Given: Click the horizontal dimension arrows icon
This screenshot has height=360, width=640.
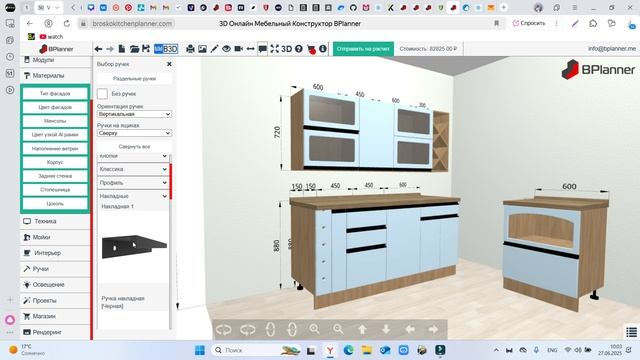Looking at the screenshot, I should coord(251,49).
